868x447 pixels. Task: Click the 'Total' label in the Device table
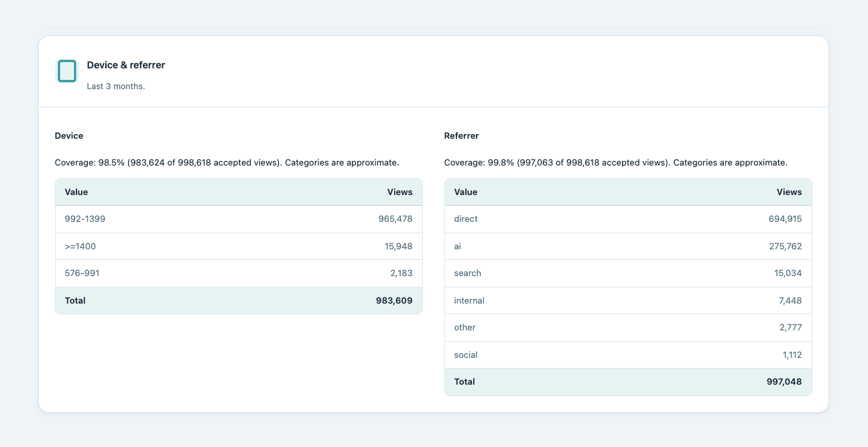pos(75,300)
